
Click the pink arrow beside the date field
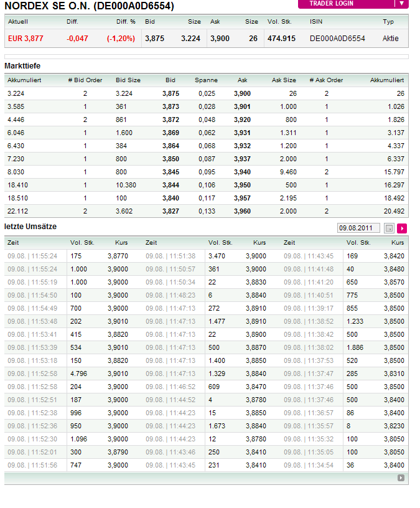(x=402, y=228)
